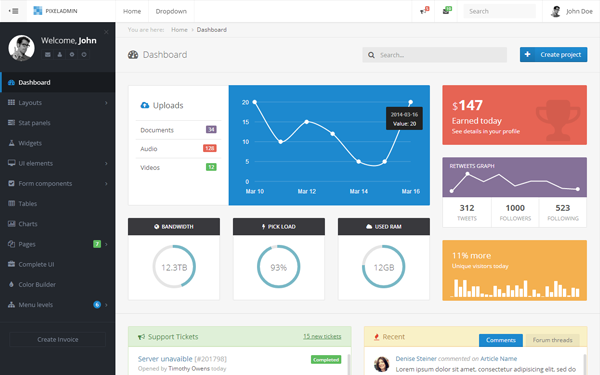600x375 pixels.
Task: Click the Charts icon in sidebar
Action: point(11,223)
